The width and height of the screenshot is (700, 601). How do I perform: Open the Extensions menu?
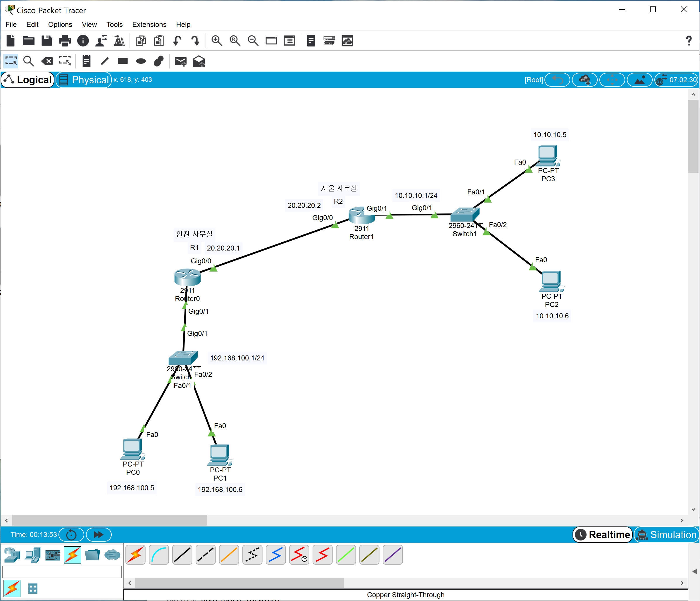[x=149, y=24]
